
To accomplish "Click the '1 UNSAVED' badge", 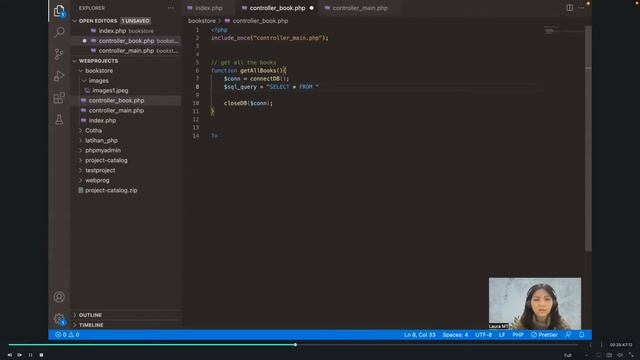I will coord(136,21).
